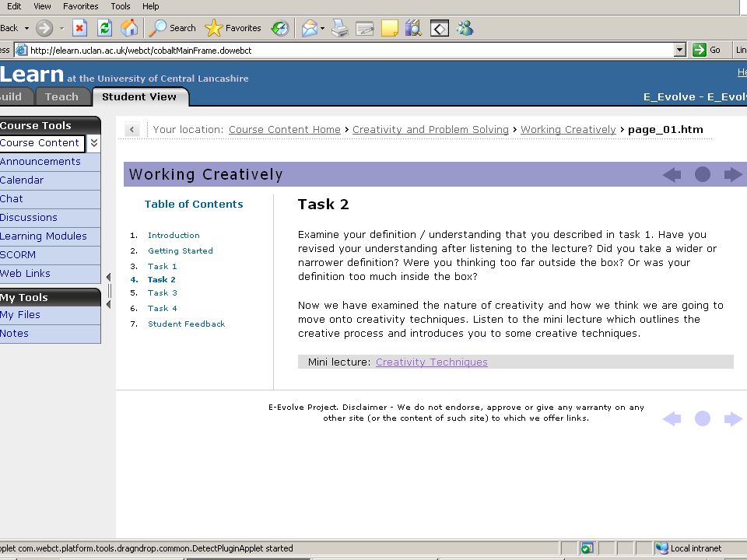
Task: Switch to the Student View tab
Action: coord(139,96)
